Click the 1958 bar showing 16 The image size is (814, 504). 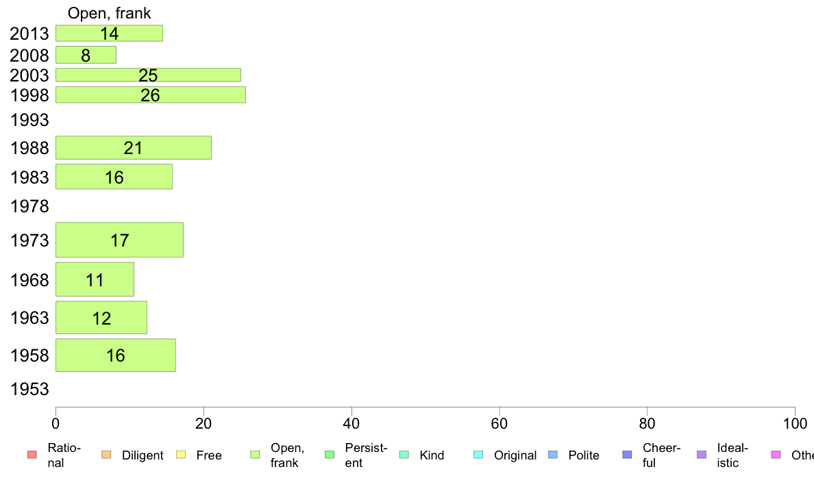pyautogui.click(x=116, y=355)
